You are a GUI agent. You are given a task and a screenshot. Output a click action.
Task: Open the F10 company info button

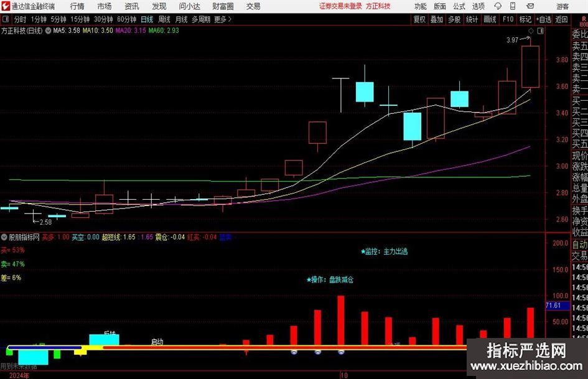[x=508, y=19]
